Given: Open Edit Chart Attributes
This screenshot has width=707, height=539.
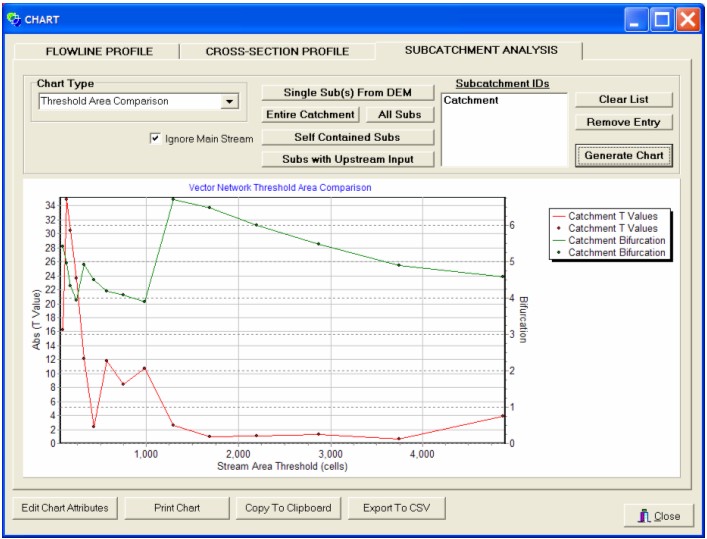Looking at the screenshot, I should click(x=66, y=508).
